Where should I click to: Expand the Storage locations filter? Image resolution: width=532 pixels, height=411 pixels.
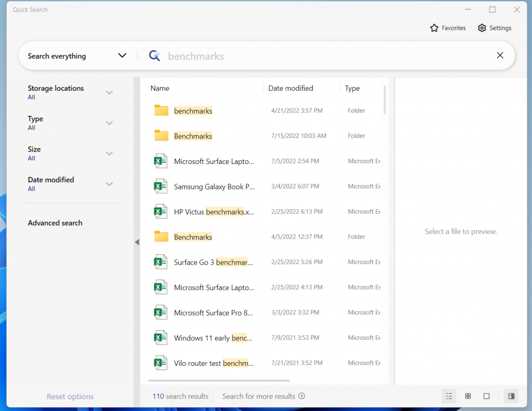pyautogui.click(x=110, y=92)
